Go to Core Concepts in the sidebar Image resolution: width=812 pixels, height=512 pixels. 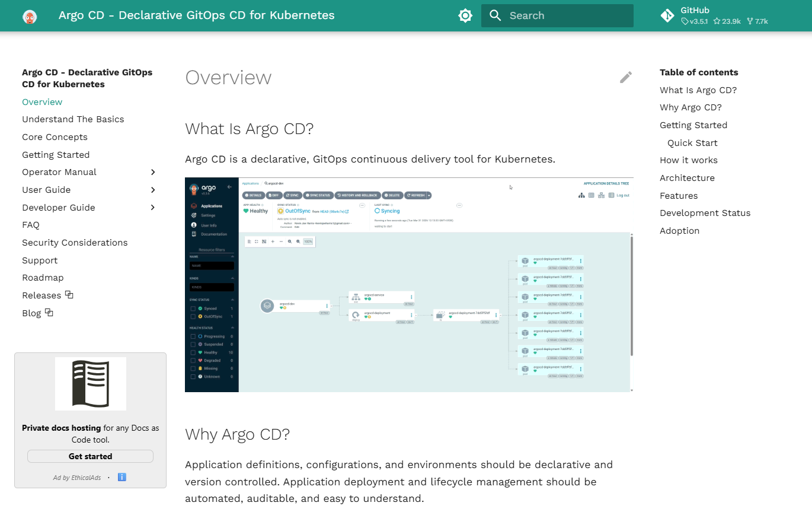(x=55, y=137)
